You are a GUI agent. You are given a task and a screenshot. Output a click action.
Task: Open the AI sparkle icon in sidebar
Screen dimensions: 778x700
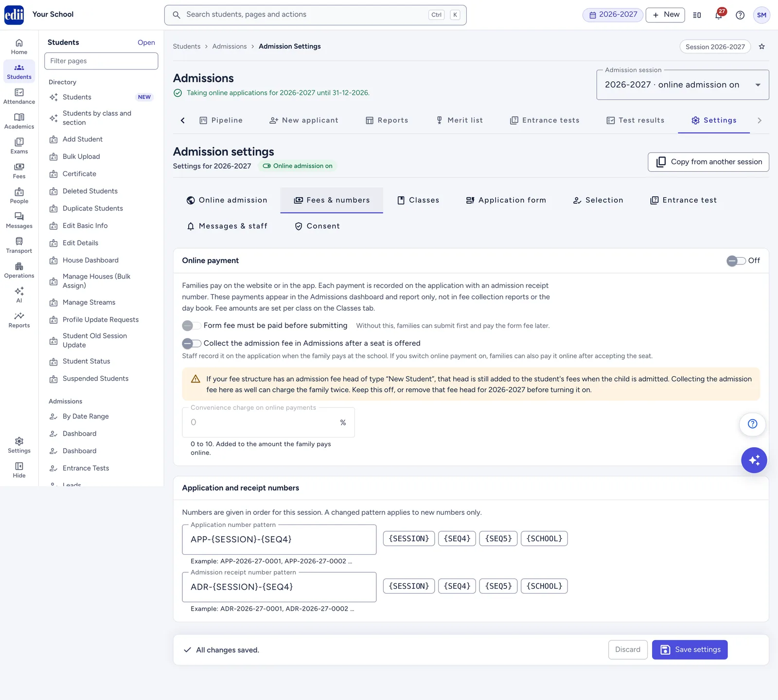pyautogui.click(x=19, y=295)
